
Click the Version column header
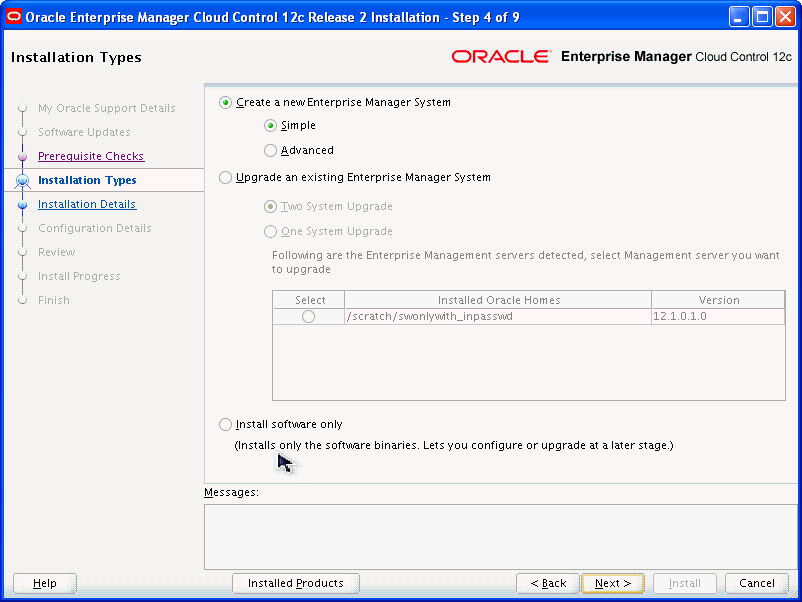(718, 300)
